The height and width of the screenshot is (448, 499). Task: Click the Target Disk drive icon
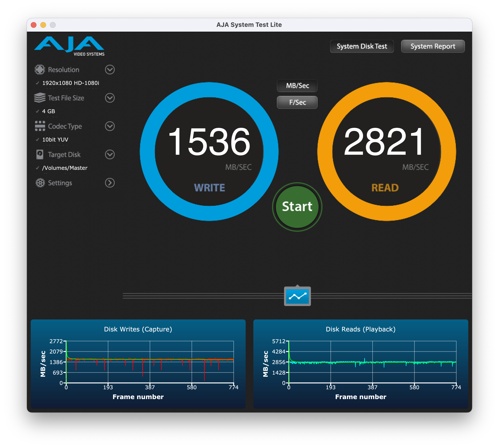(40, 154)
